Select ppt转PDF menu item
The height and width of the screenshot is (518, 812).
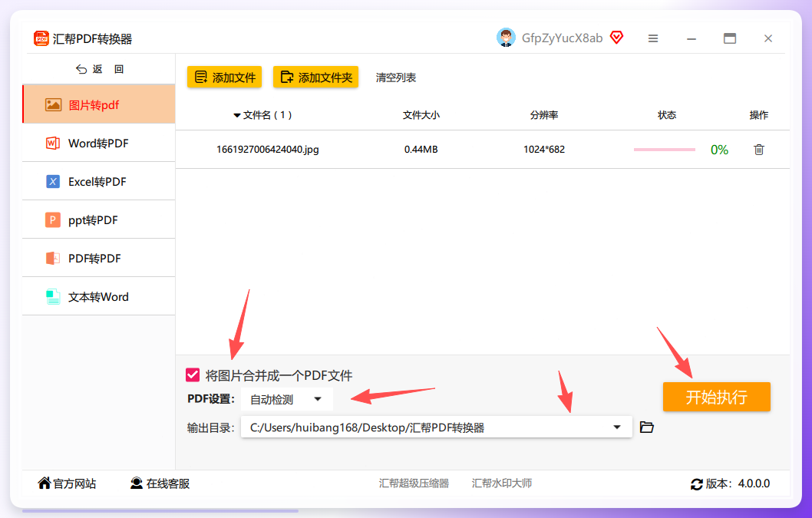click(99, 219)
